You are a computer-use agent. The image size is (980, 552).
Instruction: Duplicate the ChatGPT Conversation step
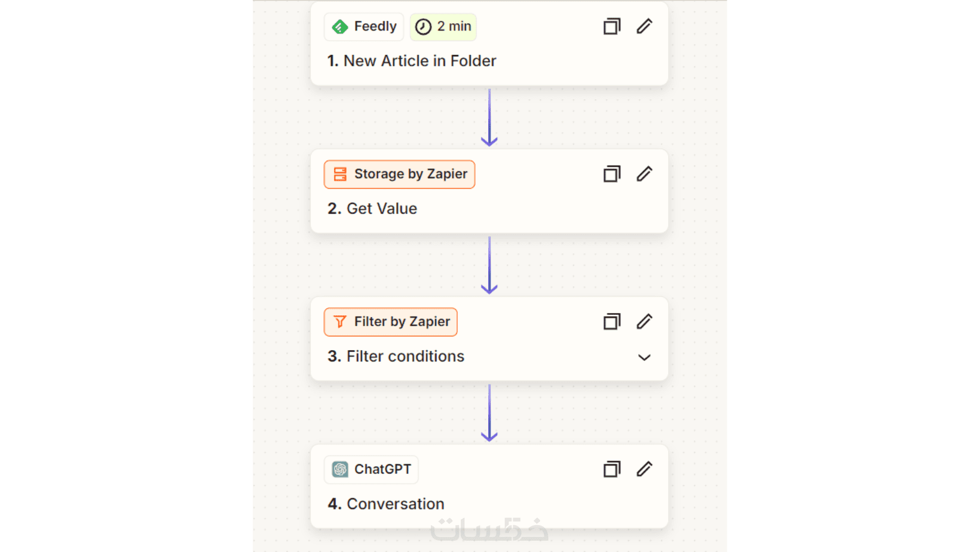[611, 470]
